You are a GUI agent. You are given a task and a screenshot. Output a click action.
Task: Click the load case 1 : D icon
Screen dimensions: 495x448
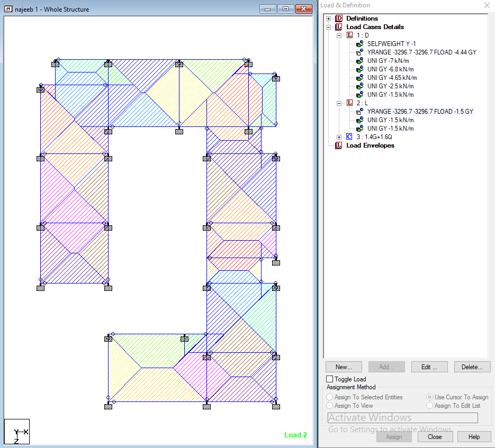pos(349,35)
